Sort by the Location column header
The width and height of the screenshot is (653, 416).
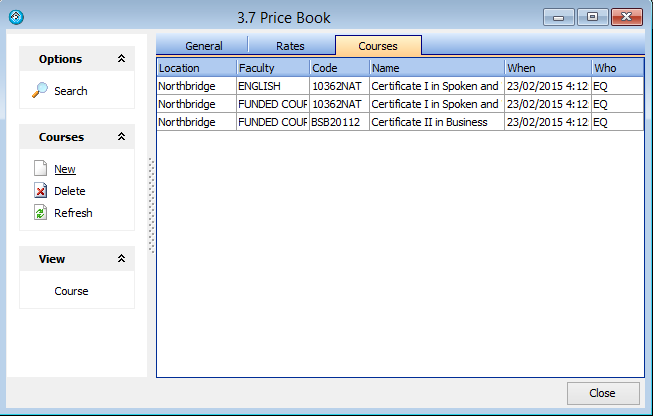[196, 68]
